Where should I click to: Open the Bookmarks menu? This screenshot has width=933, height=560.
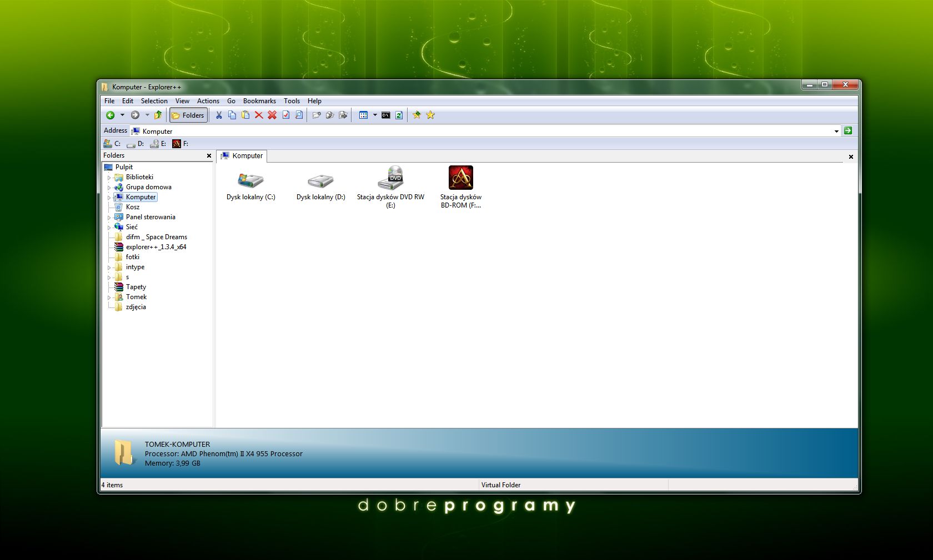point(259,101)
